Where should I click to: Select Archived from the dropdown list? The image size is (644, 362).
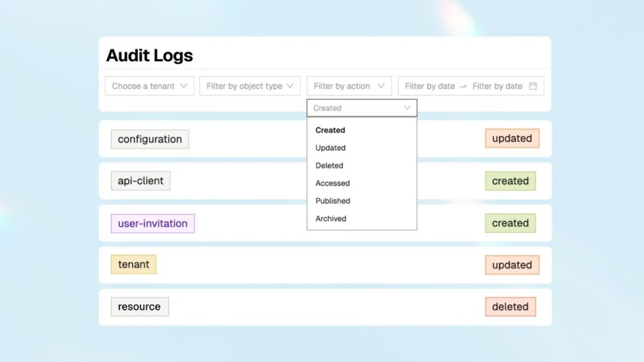pyautogui.click(x=331, y=218)
